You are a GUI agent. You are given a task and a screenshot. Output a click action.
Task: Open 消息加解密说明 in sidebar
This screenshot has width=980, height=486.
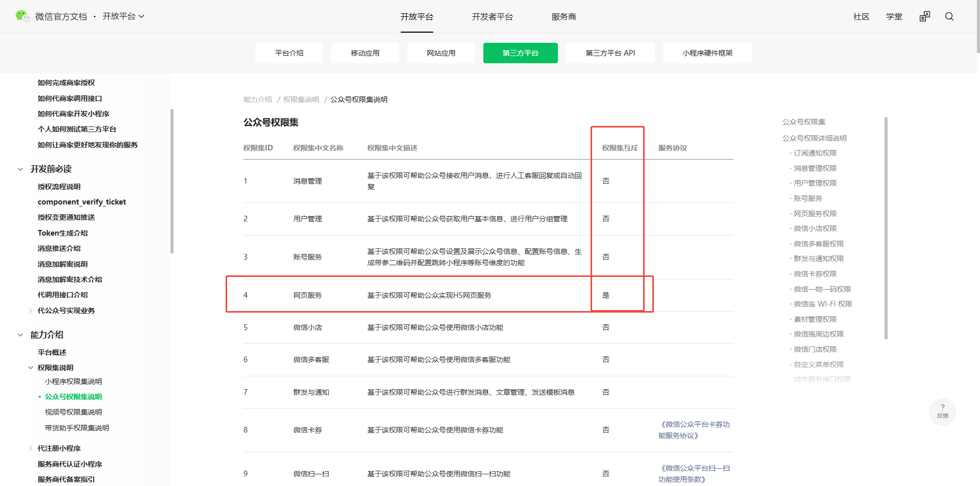[x=63, y=264]
